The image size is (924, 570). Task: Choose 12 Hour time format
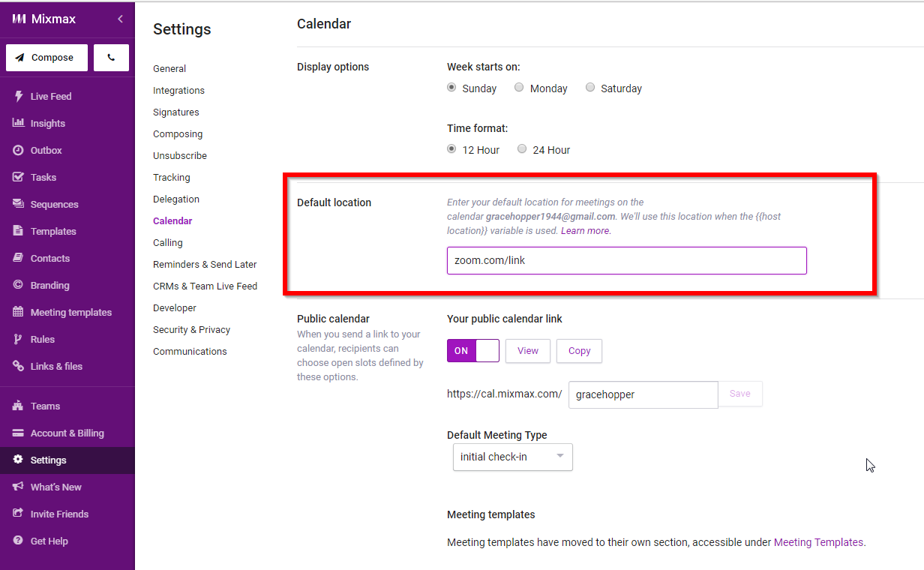(x=451, y=148)
